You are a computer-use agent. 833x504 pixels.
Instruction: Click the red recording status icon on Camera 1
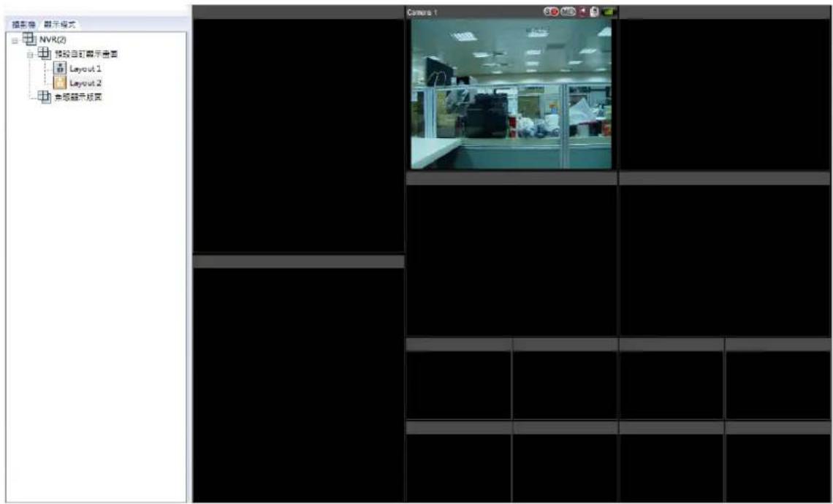click(552, 12)
